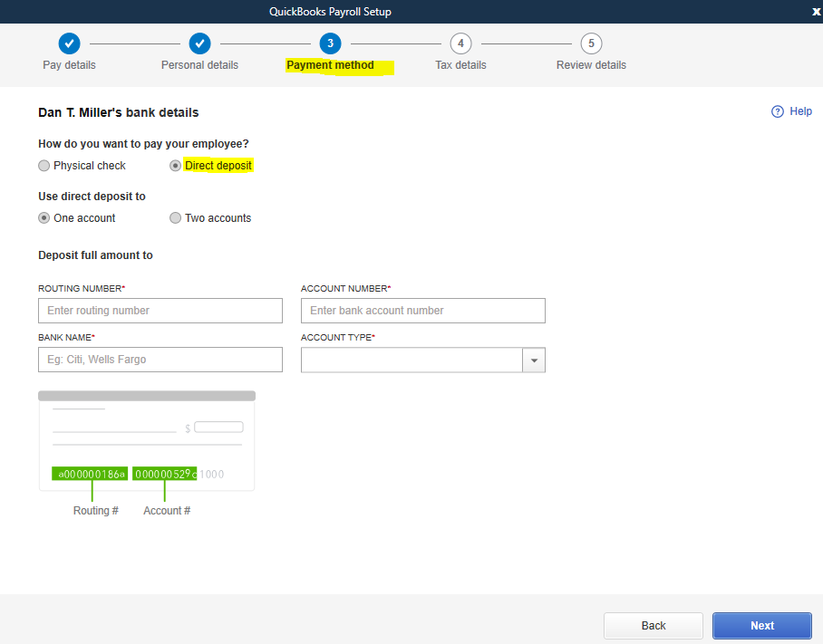
Task: Select Physical check payment option
Action: point(44,166)
